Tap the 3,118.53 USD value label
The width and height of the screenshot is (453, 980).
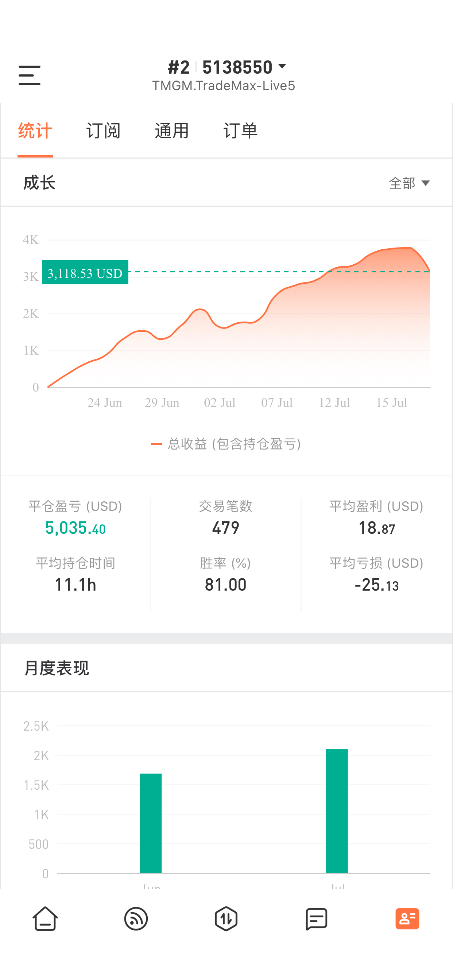(x=85, y=272)
